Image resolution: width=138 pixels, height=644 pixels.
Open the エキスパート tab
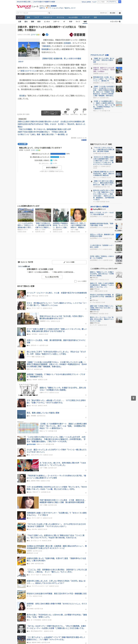48,17
